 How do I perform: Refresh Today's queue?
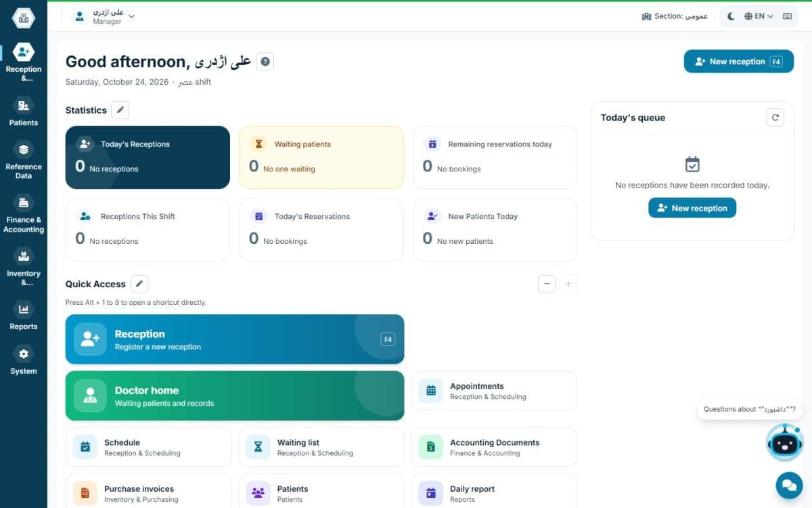click(x=775, y=117)
